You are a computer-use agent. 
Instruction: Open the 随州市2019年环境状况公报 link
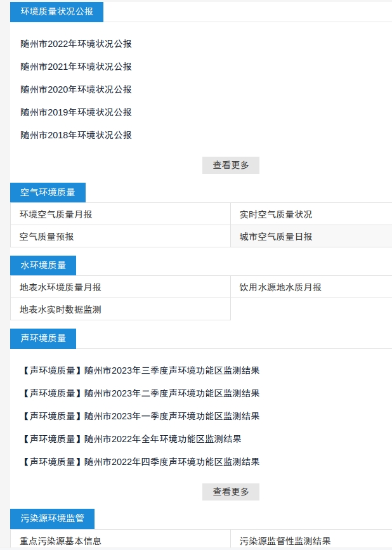pyautogui.click(x=76, y=112)
